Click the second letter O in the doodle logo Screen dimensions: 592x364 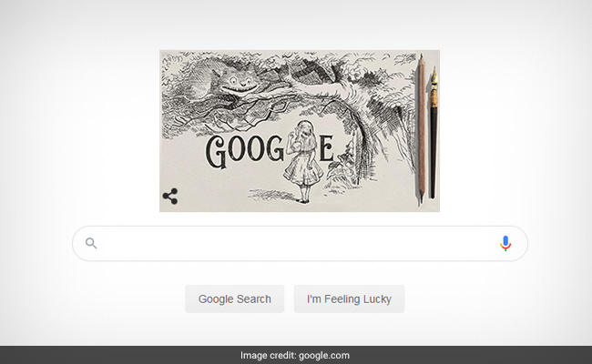click(x=255, y=149)
